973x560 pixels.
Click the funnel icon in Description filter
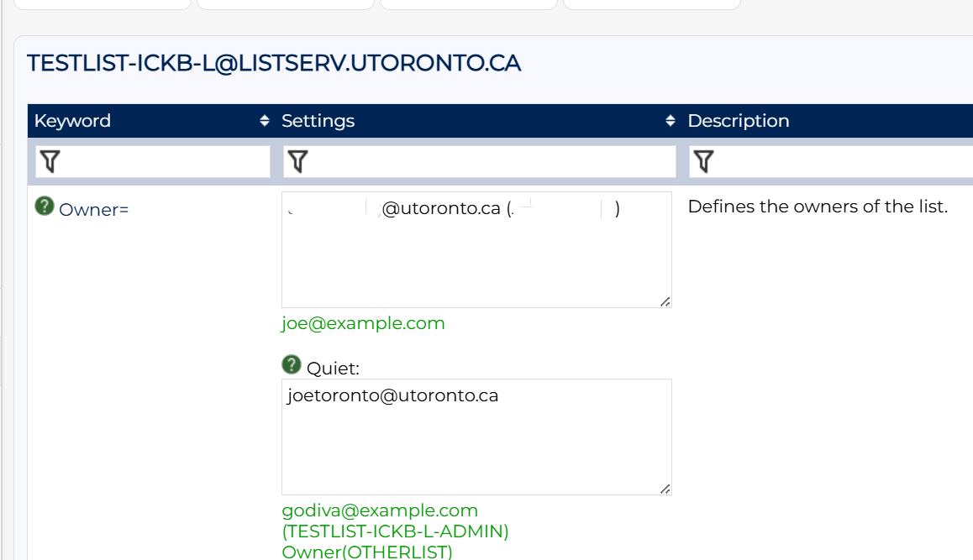point(704,161)
